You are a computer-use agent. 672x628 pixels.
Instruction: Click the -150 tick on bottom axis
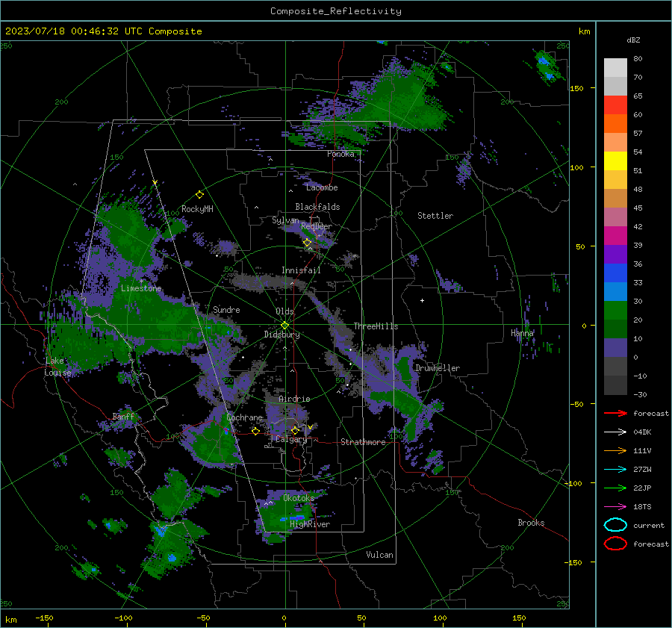(44, 618)
